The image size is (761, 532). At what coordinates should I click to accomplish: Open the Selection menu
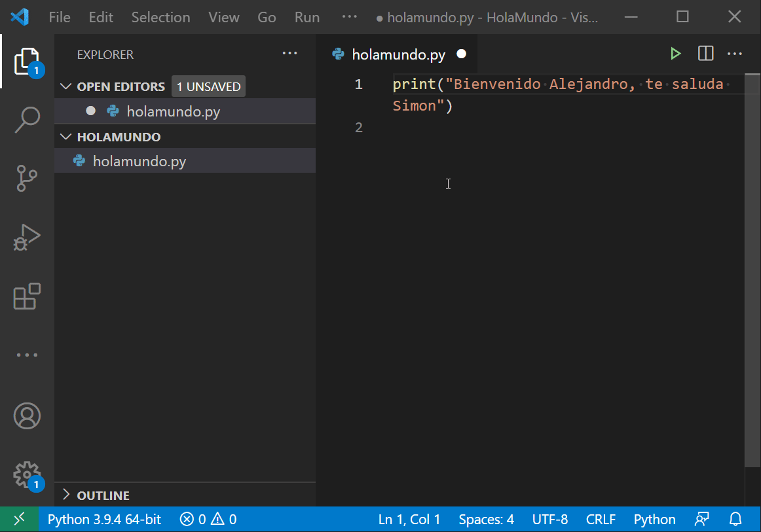tap(160, 18)
